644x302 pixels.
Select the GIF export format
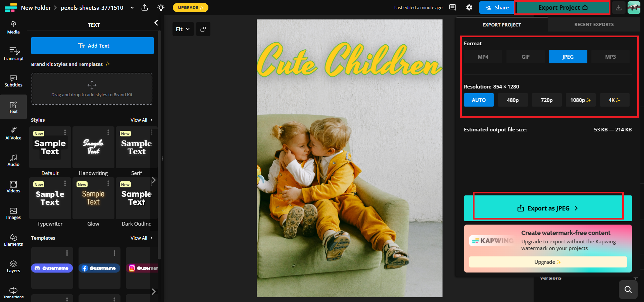point(525,56)
